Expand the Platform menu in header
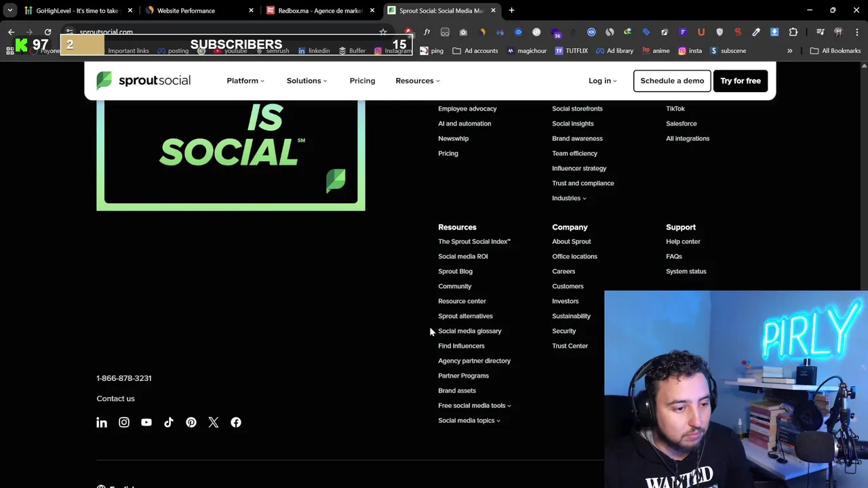The width and height of the screenshot is (868, 488). [x=245, y=81]
